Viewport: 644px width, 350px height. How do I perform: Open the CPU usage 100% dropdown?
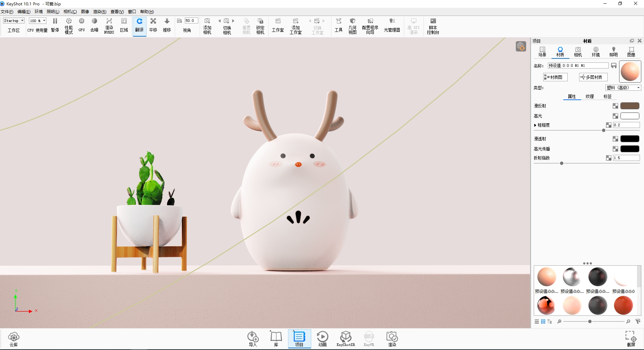click(38, 20)
